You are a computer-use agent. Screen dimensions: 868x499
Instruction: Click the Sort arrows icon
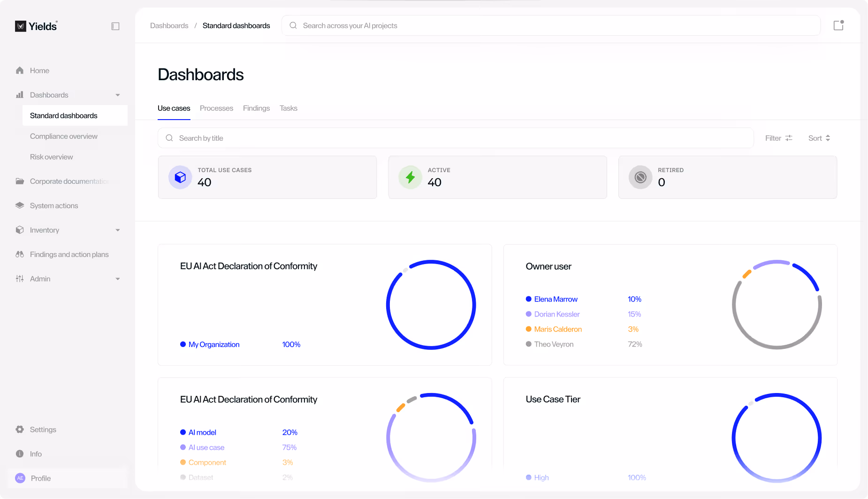pyautogui.click(x=828, y=138)
